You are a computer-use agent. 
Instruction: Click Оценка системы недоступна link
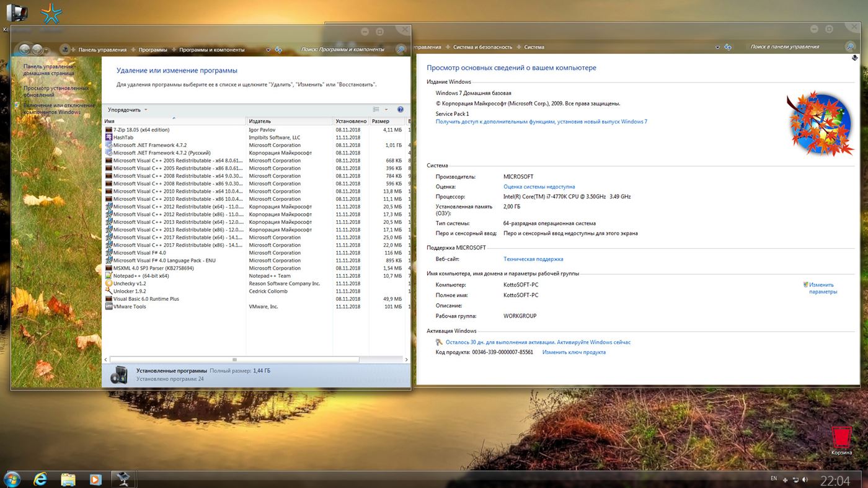539,187
